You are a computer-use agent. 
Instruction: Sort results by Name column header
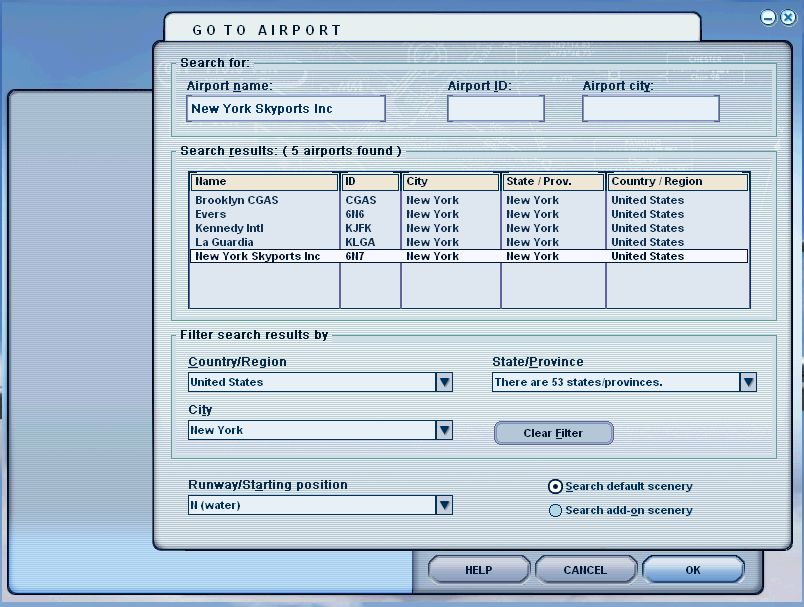(x=264, y=182)
